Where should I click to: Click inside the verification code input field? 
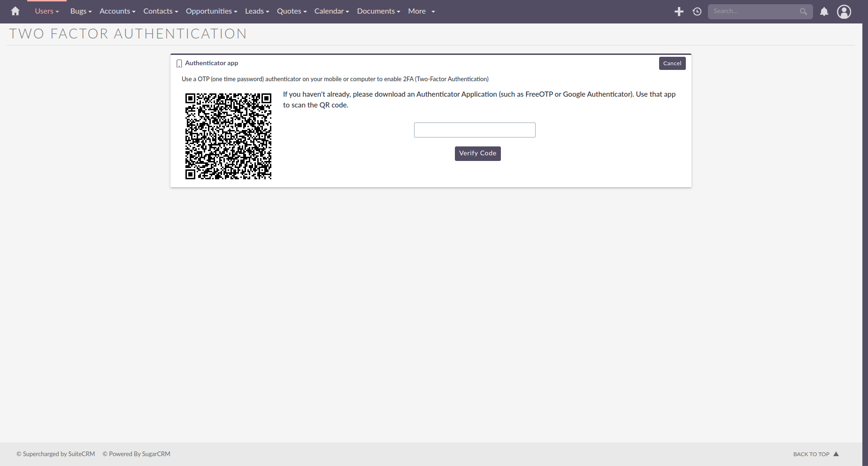(474, 130)
